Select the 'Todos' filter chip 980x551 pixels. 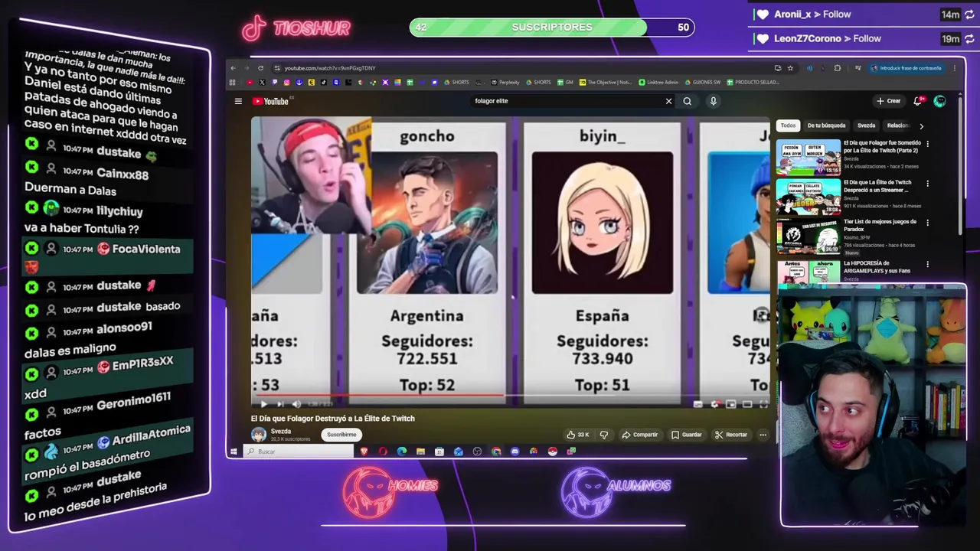coord(788,126)
